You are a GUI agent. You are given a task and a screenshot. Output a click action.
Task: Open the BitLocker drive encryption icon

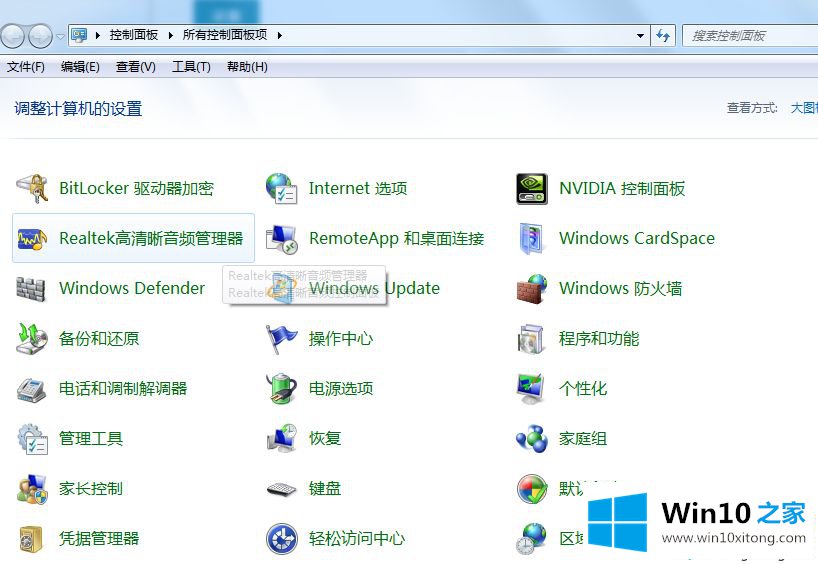pyautogui.click(x=32, y=188)
